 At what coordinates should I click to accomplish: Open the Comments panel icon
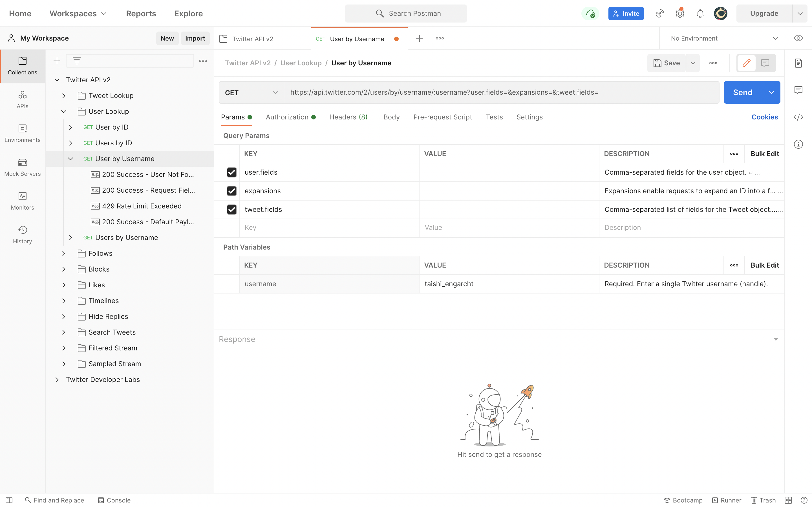[798, 90]
